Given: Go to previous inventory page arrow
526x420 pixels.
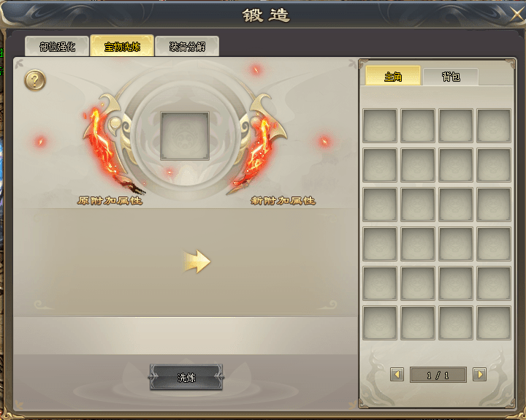Looking at the screenshot, I should click(x=397, y=375).
